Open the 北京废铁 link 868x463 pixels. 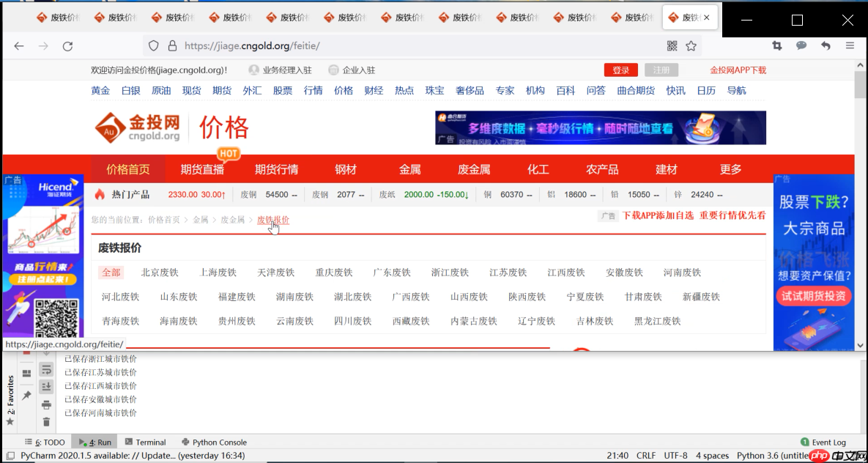pyautogui.click(x=160, y=272)
